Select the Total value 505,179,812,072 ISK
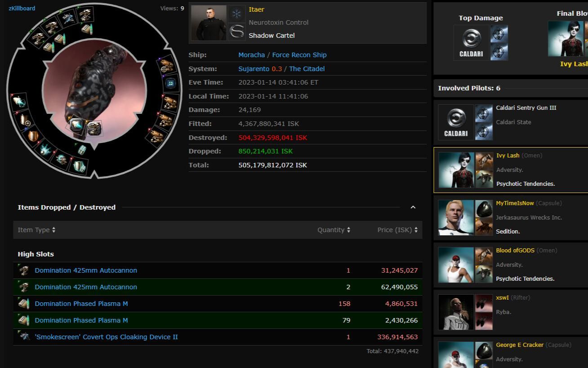Screen dimensions: 588x368 point(273,165)
